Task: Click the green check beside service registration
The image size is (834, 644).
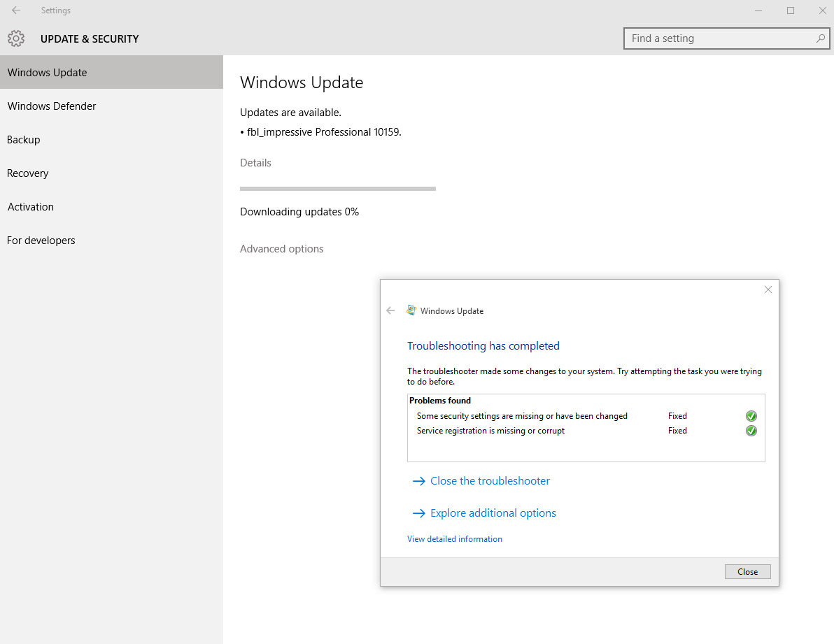Action: point(751,431)
